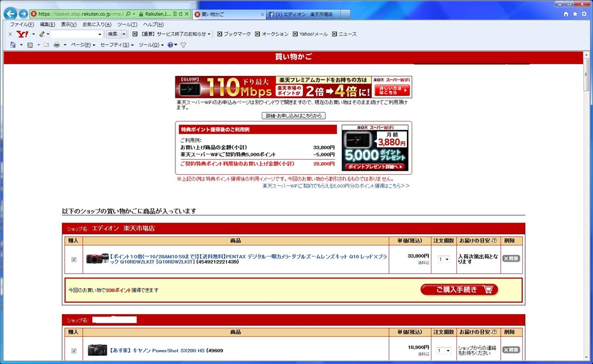This screenshot has height=364, width=593.
Task: Open the ツール(T) menu in menu bar
Action: 127,24
